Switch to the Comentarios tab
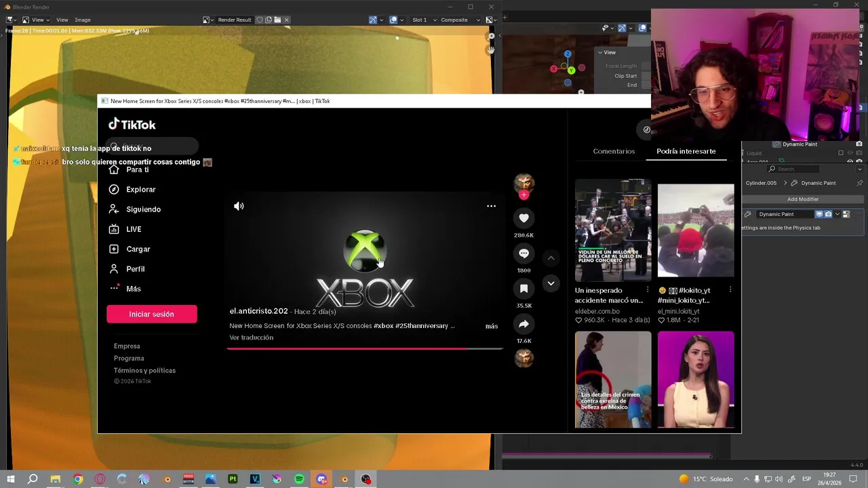The height and width of the screenshot is (488, 868). coord(614,151)
